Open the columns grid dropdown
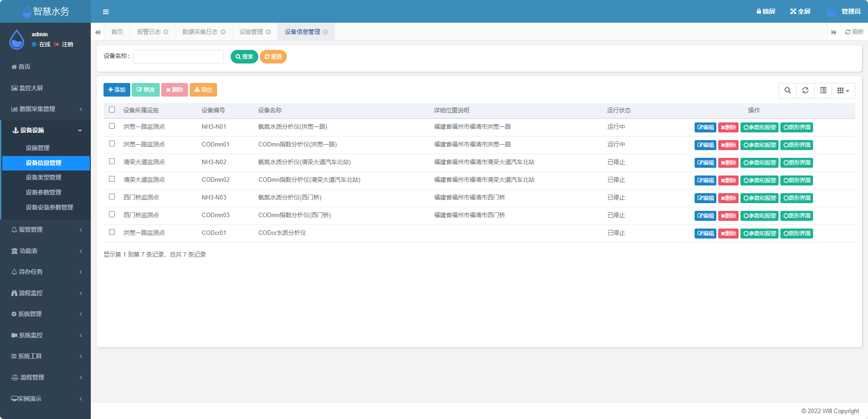 pyautogui.click(x=843, y=90)
